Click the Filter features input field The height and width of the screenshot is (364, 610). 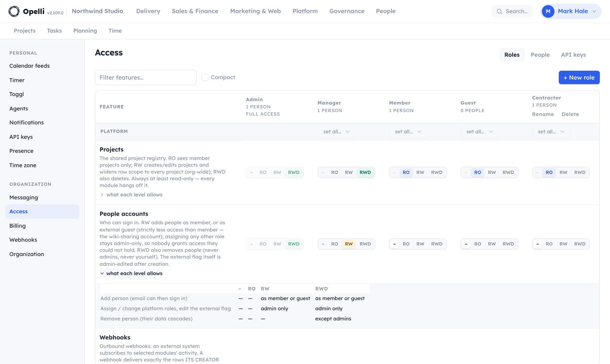145,77
